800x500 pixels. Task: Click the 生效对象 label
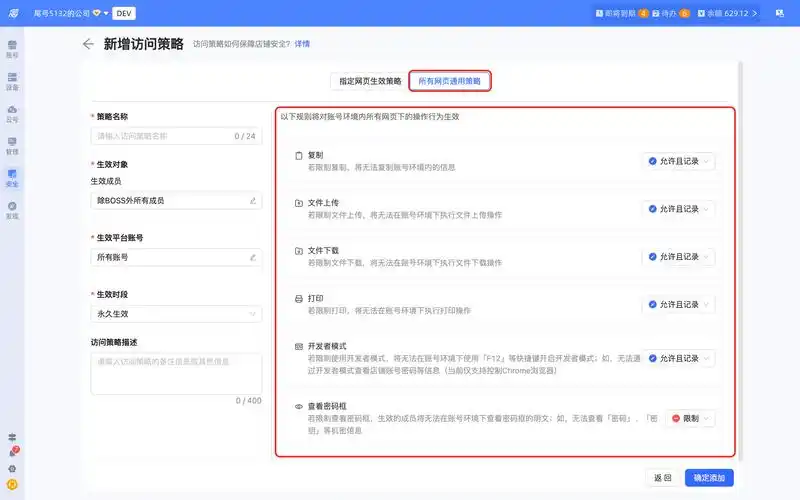[112, 164]
